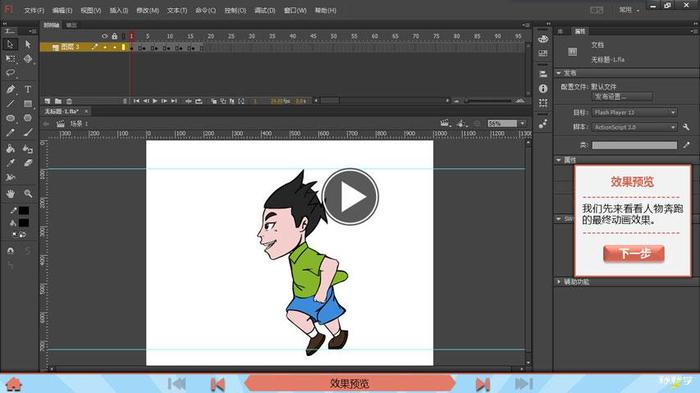The image size is (700, 393).
Task: Open the View (V) menu
Action: coord(91,10)
